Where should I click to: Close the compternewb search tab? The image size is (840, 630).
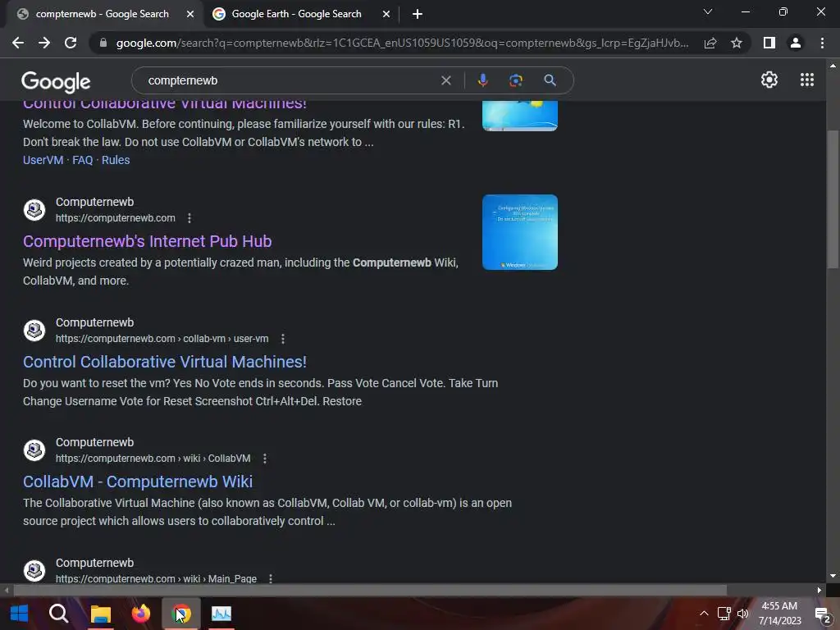coord(190,15)
